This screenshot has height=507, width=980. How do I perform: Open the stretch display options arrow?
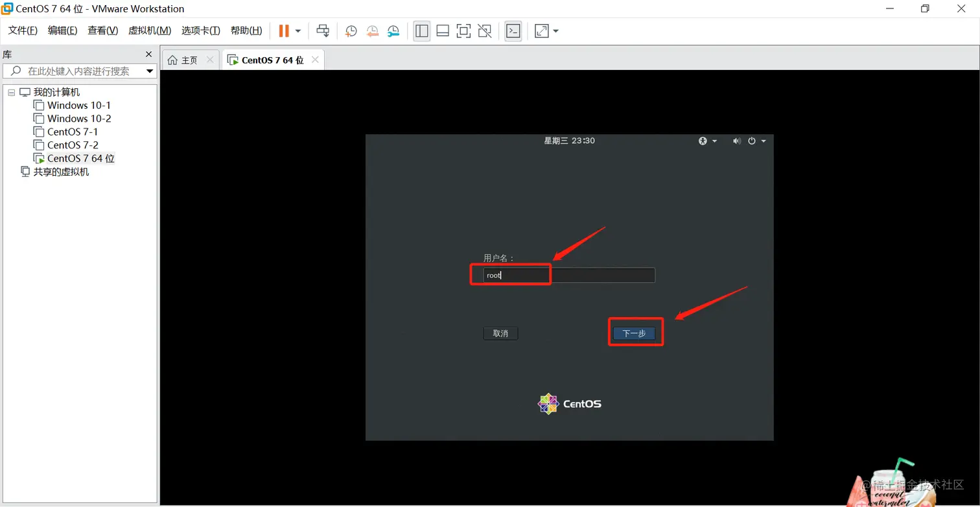coord(555,31)
